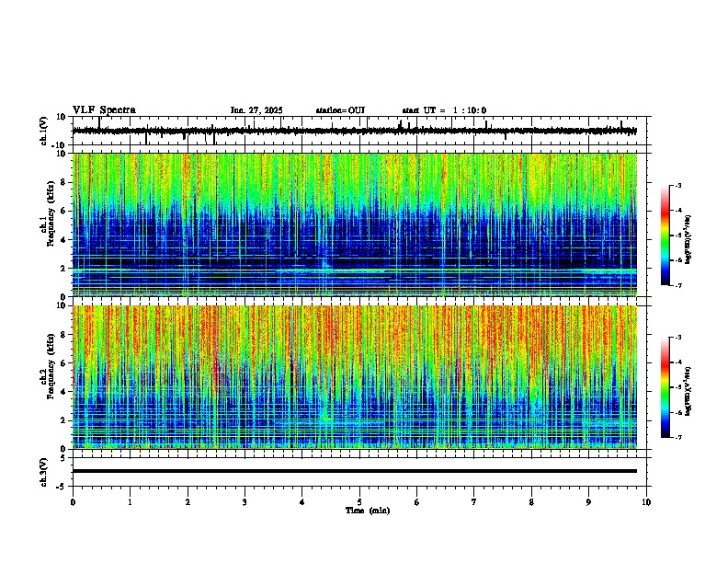This screenshot has height=563, width=728.
Task: Select the "start UT = 1:10:0" text
Action: pos(444,110)
